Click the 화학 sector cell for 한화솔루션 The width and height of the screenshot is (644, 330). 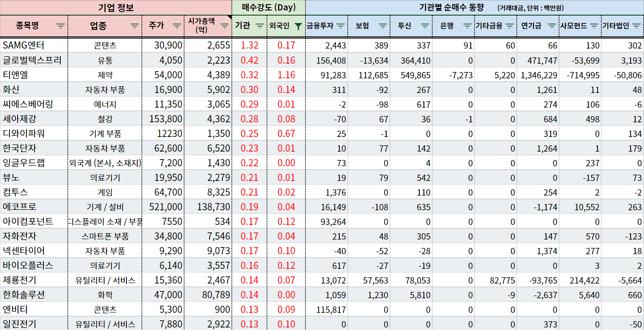(x=105, y=294)
